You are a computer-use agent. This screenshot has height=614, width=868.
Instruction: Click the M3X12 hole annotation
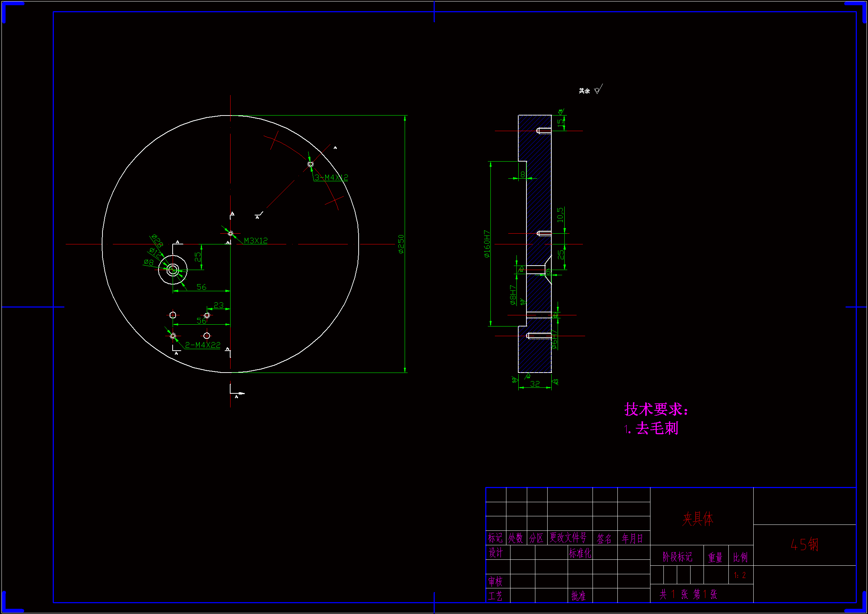(256, 241)
